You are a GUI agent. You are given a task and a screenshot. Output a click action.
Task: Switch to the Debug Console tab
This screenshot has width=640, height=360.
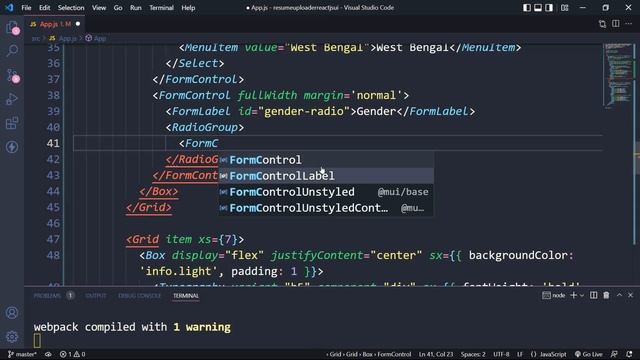pos(140,296)
